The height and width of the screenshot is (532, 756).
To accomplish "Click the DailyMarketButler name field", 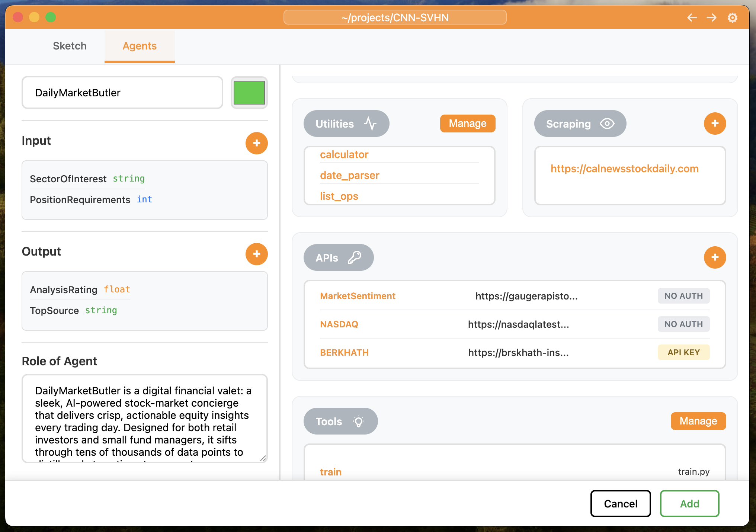I will 122,93.
